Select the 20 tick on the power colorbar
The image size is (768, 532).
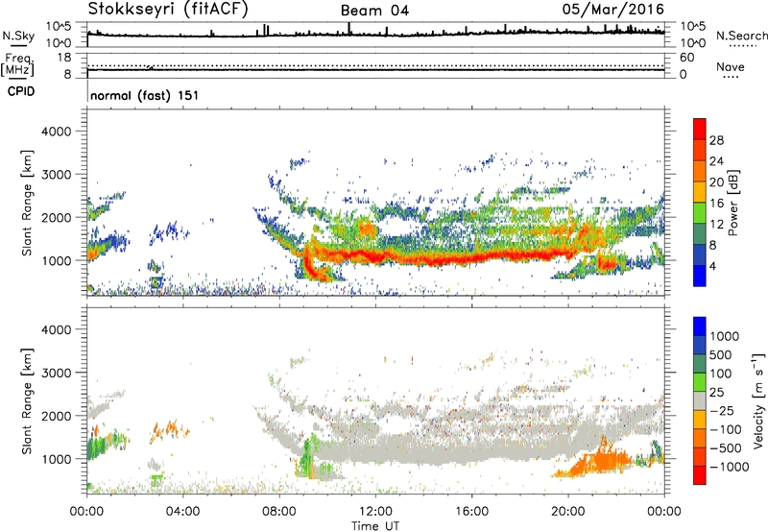716,182
